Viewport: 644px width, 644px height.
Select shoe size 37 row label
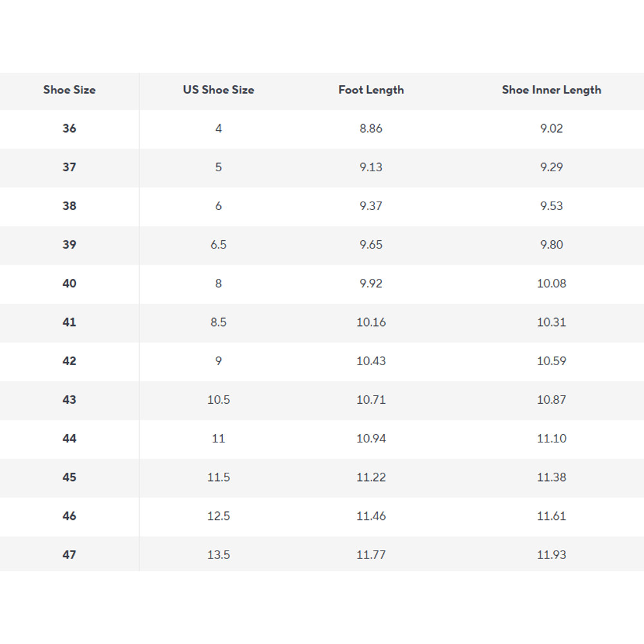70,167
